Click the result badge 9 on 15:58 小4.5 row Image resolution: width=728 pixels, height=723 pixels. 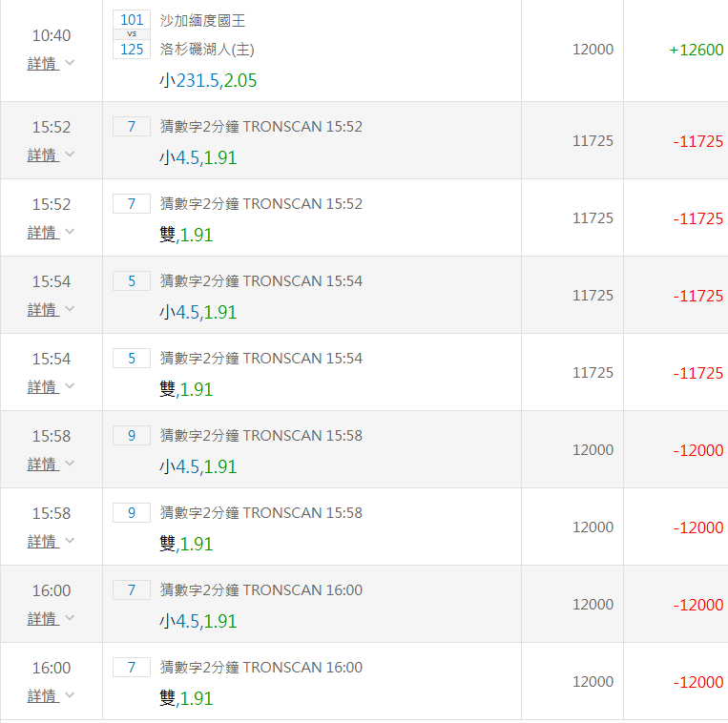coord(132,436)
